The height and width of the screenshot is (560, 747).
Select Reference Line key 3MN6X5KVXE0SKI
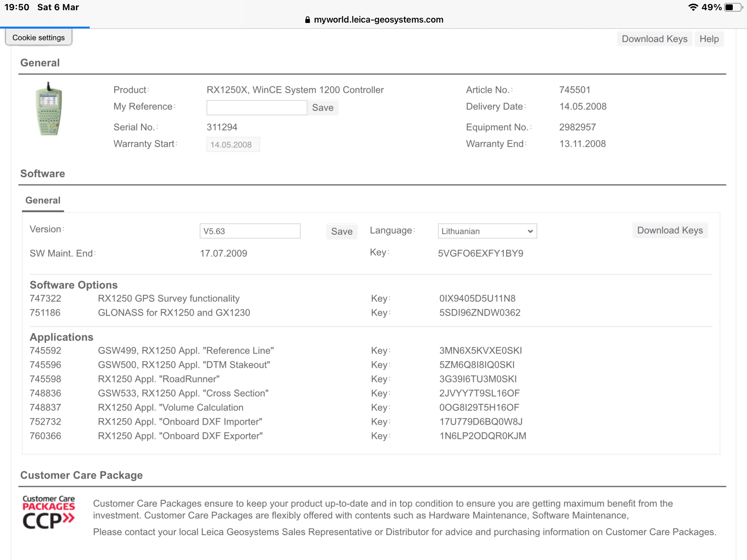click(x=480, y=351)
